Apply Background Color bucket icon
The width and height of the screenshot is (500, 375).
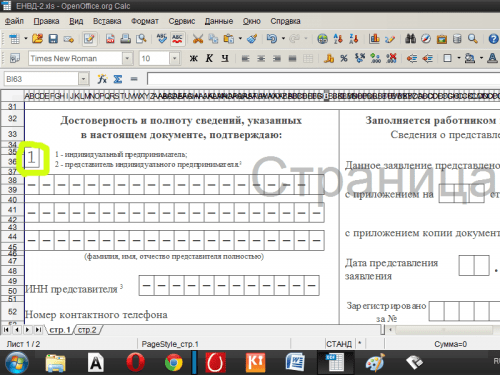click(x=470, y=59)
